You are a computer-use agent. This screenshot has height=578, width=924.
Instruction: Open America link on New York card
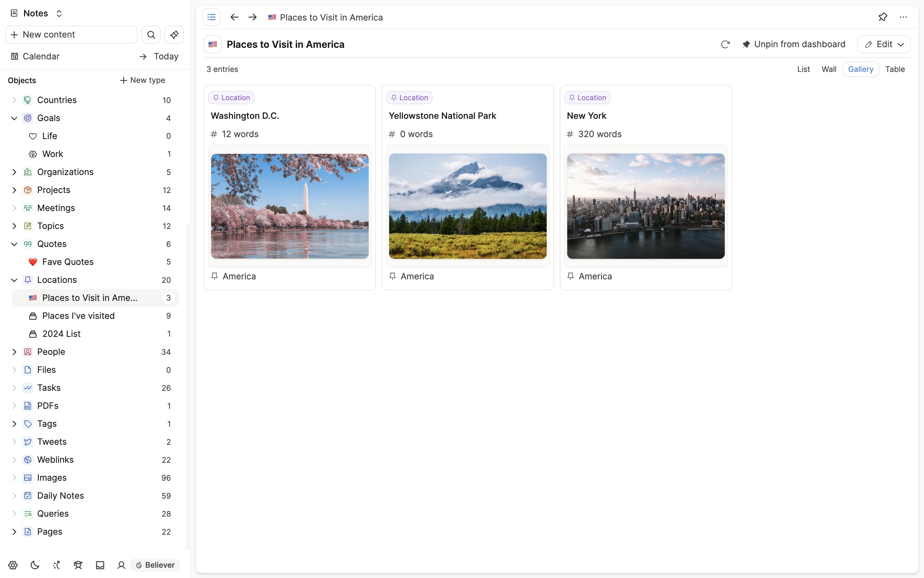(x=589, y=276)
